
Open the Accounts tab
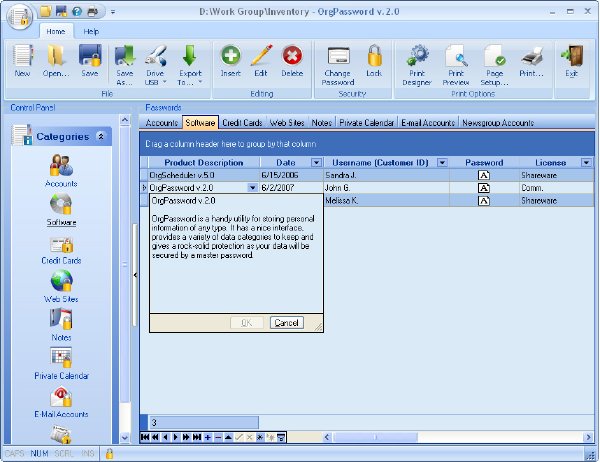pos(161,123)
